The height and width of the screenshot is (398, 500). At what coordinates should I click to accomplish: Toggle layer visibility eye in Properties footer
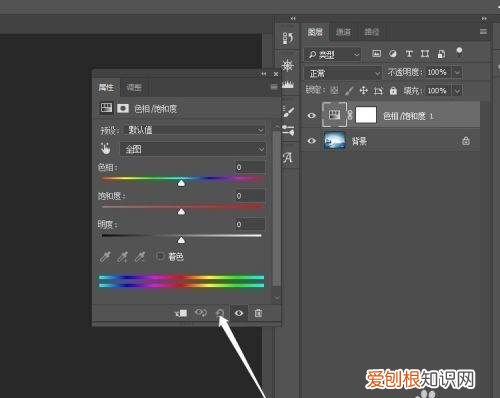click(x=239, y=313)
